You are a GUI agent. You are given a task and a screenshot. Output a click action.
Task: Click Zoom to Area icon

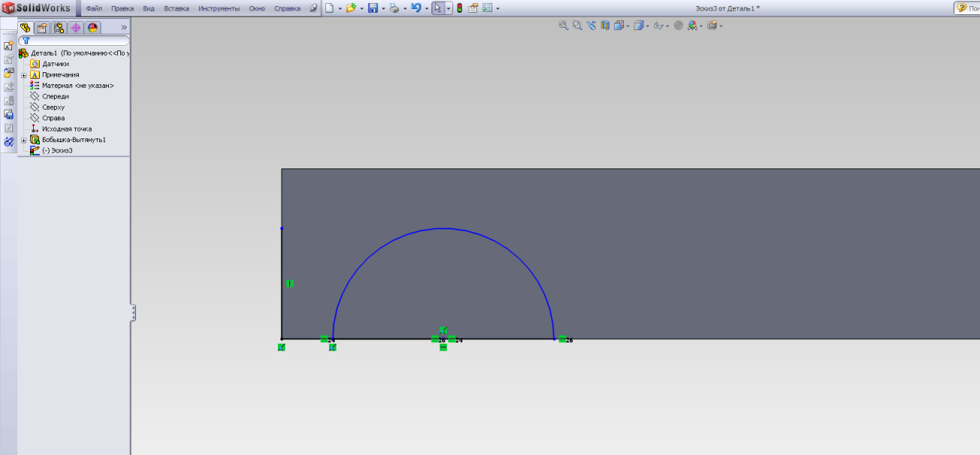click(x=577, y=26)
